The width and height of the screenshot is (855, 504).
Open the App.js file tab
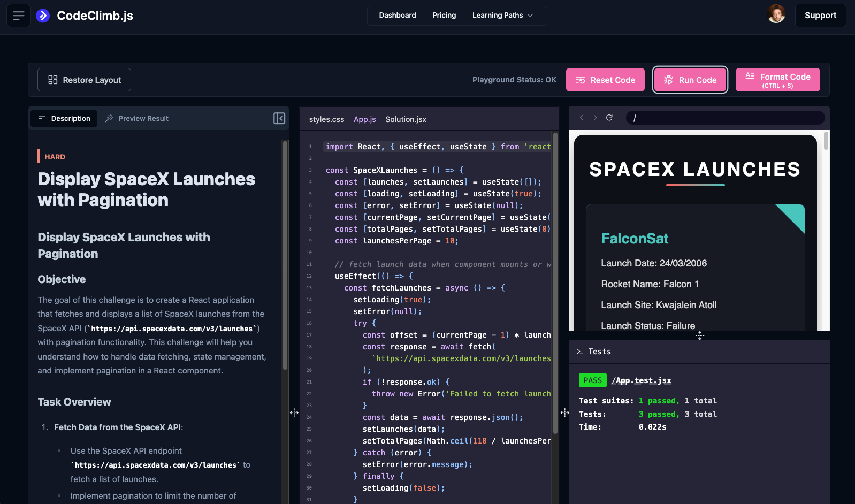365,119
